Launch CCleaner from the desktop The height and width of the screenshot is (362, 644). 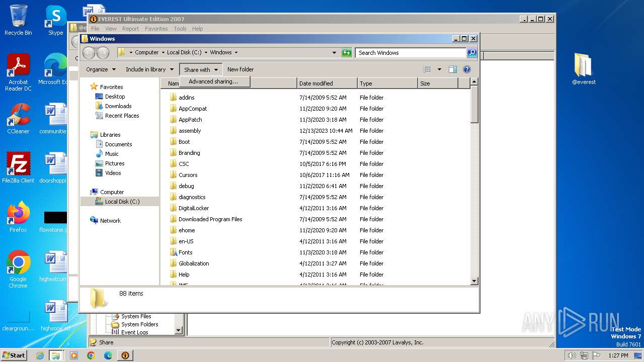[18, 119]
